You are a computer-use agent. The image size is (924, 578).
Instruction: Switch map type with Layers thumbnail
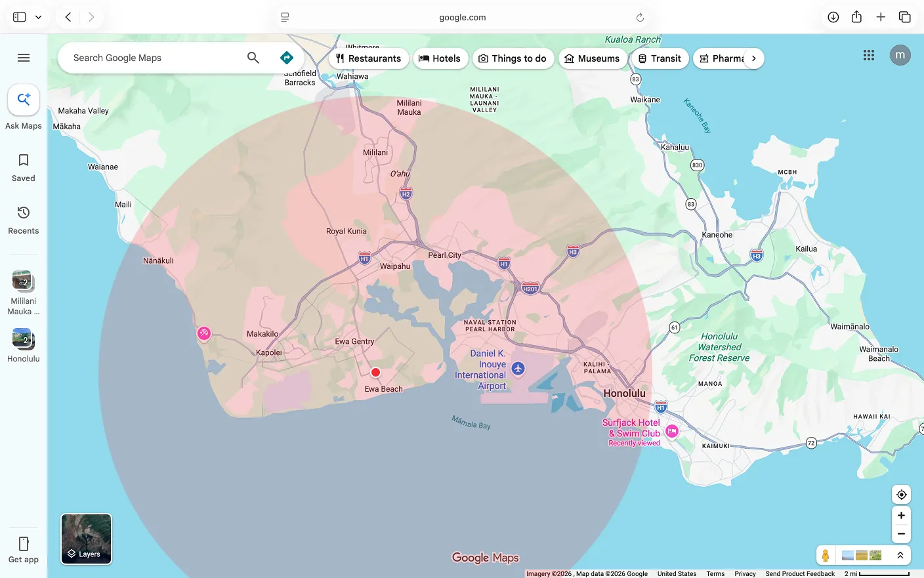tap(87, 539)
